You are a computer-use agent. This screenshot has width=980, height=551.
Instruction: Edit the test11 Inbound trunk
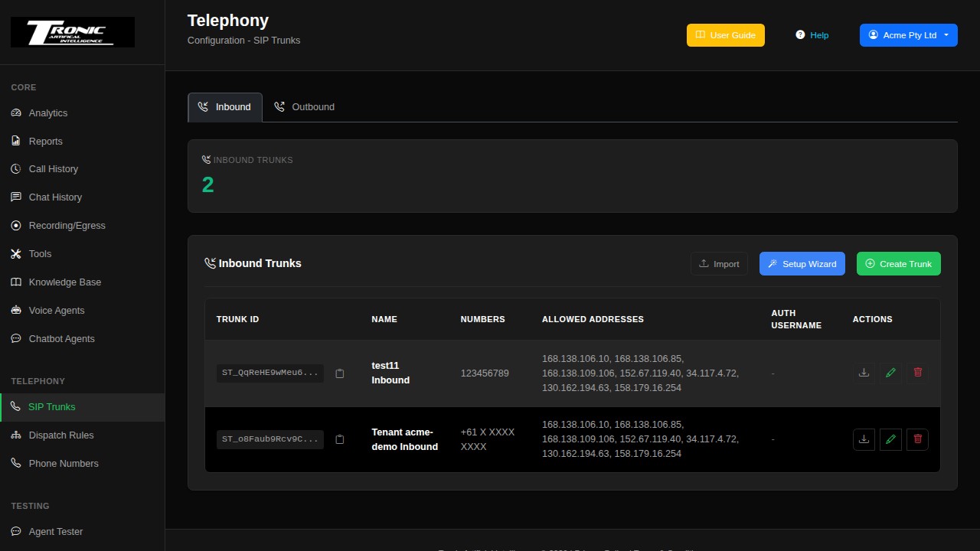pos(890,373)
